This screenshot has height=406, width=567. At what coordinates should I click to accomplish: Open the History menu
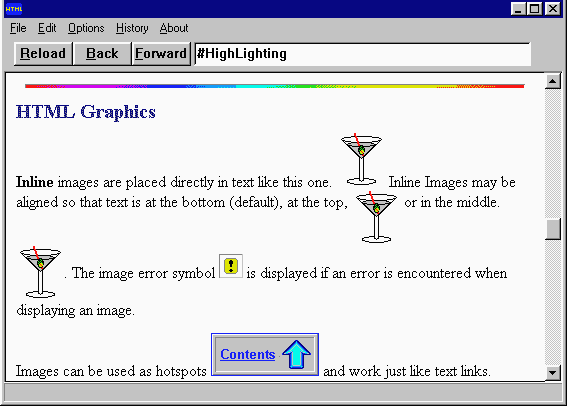[x=132, y=28]
